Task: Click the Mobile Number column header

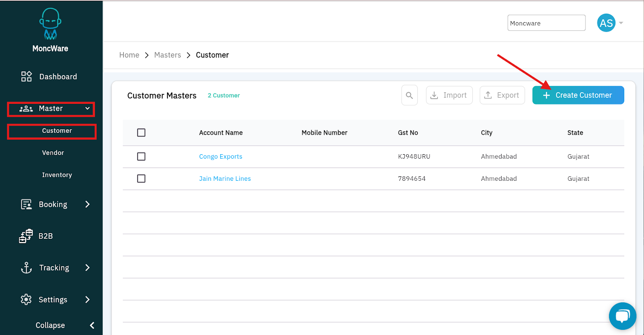Action: click(324, 132)
